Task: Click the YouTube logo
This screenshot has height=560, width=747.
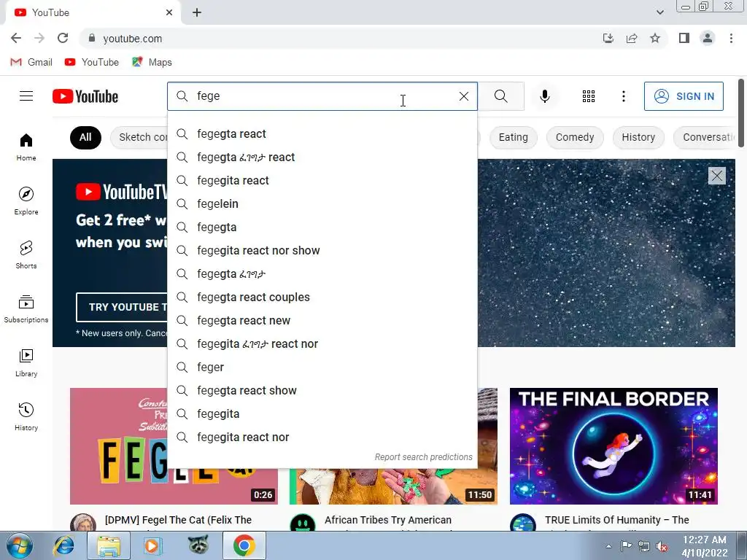Action: point(85,96)
